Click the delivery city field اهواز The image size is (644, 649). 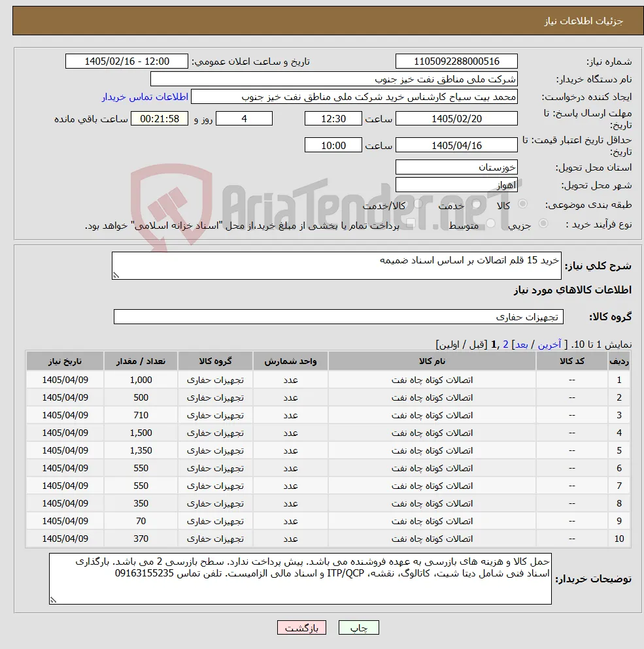pyautogui.click(x=456, y=185)
